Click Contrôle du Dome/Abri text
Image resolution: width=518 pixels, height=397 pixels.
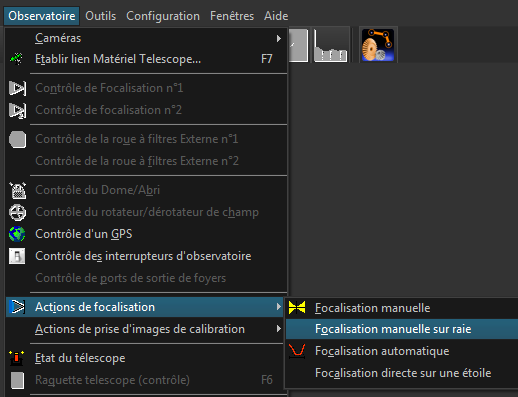[98, 190]
